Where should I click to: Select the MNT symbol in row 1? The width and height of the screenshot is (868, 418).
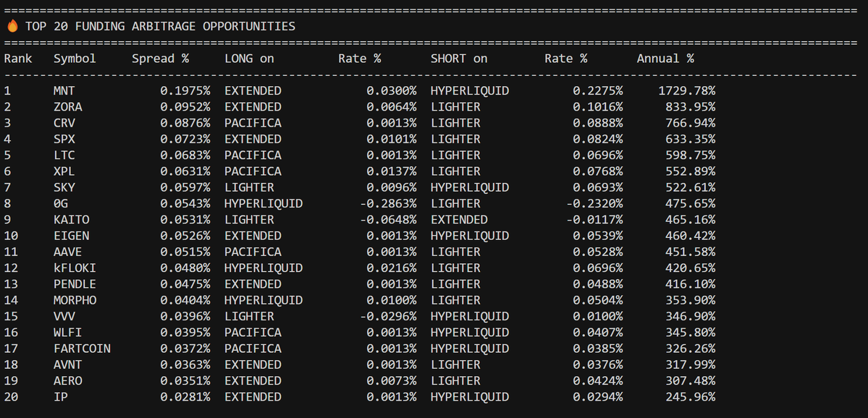(x=64, y=90)
